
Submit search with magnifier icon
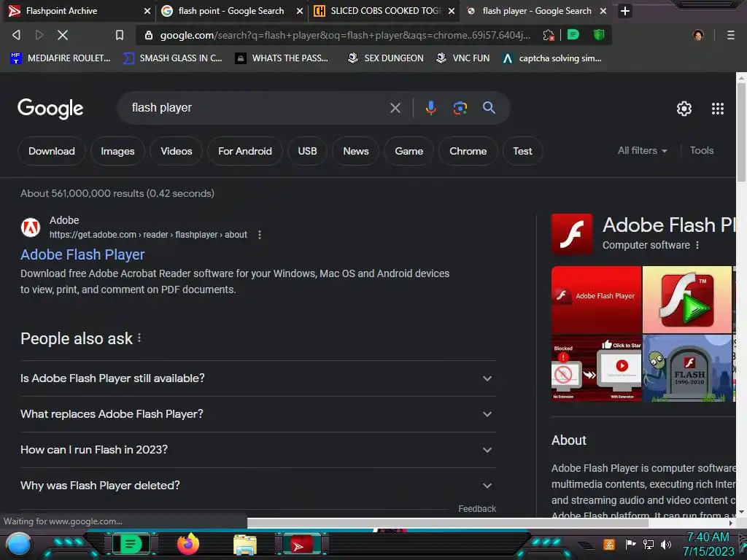pyautogui.click(x=489, y=108)
